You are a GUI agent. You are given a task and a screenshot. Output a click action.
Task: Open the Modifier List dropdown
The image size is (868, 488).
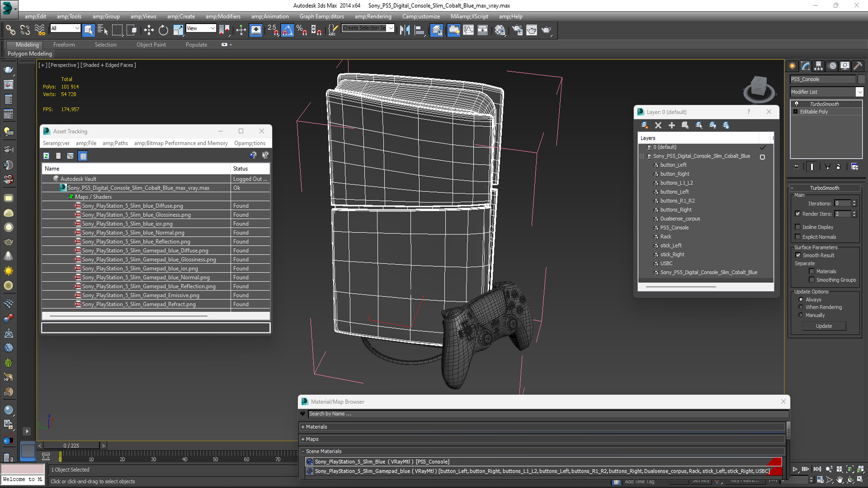pyautogui.click(x=859, y=92)
